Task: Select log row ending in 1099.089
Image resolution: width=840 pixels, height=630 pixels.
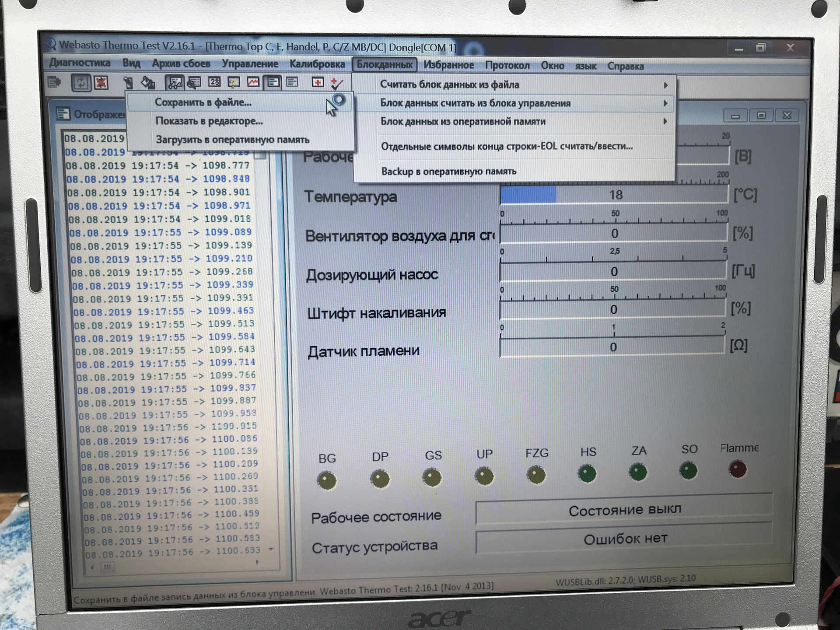Action: point(161,232)
